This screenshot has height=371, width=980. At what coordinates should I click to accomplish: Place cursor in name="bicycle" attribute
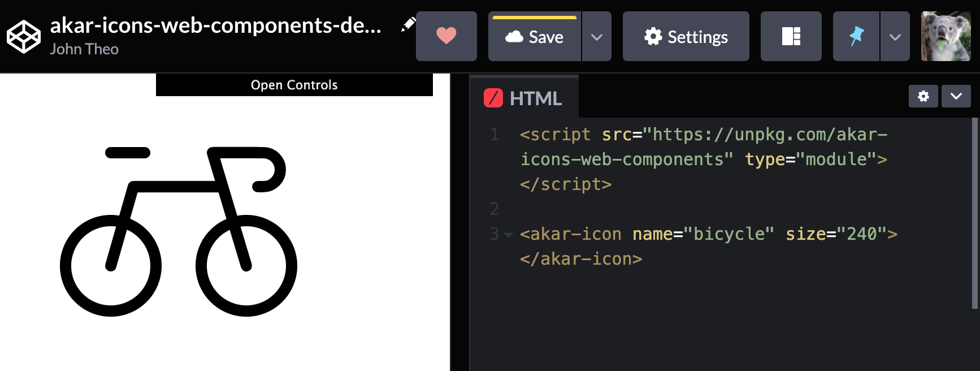click(x=703, y=234)
